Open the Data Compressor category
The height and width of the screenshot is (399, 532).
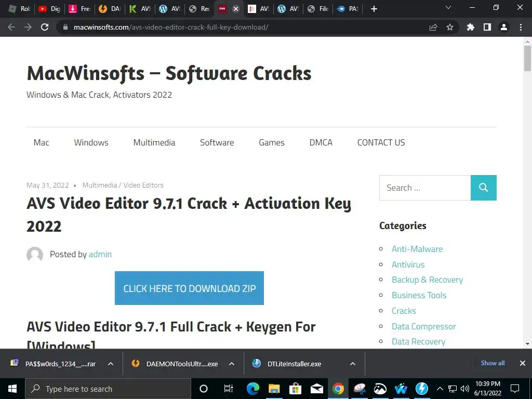tap(424, 326)
